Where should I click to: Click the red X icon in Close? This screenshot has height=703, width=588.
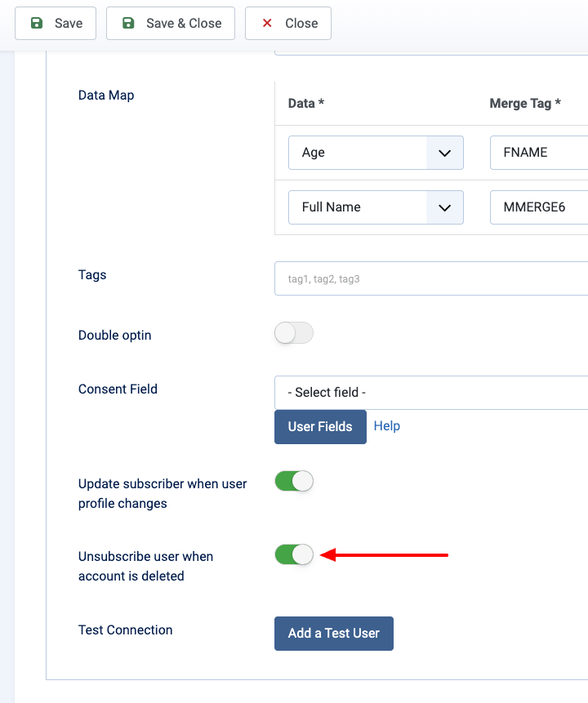[267, 24]
